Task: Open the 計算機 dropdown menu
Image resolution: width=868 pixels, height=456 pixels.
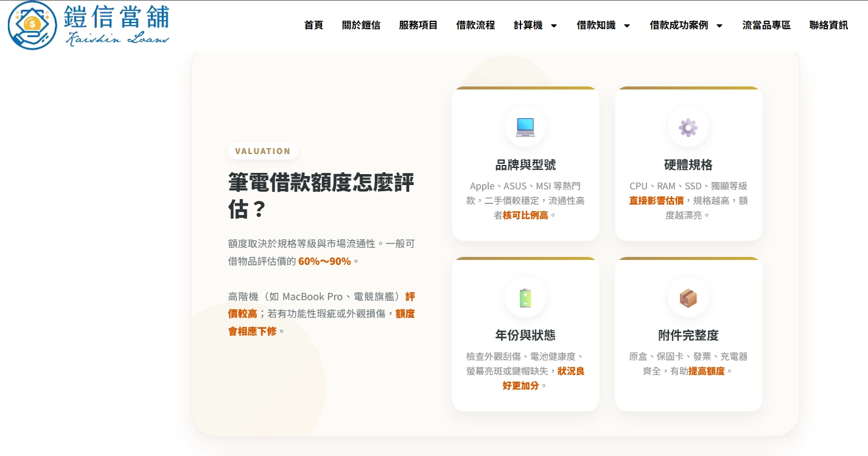Action: click(x=534, y=26)
